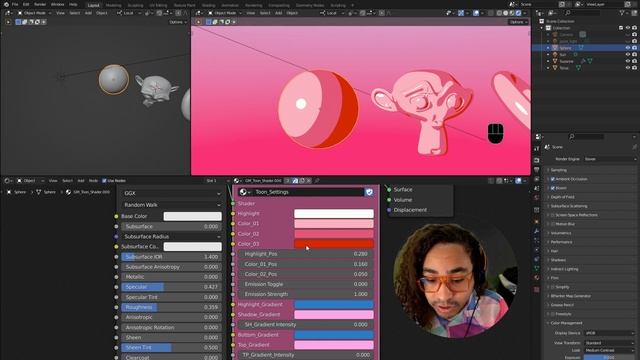Open the Render Engine dropdown

[x=610, y=159]
